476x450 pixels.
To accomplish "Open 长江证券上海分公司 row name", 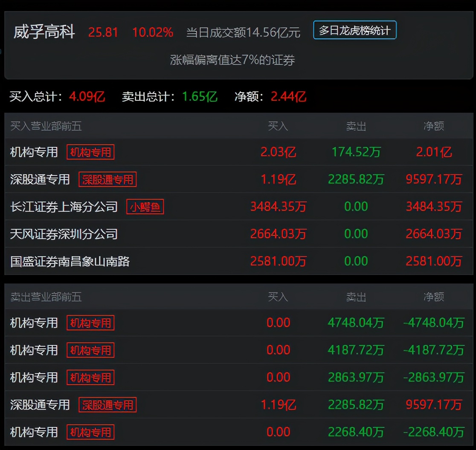I will [64, 207].
